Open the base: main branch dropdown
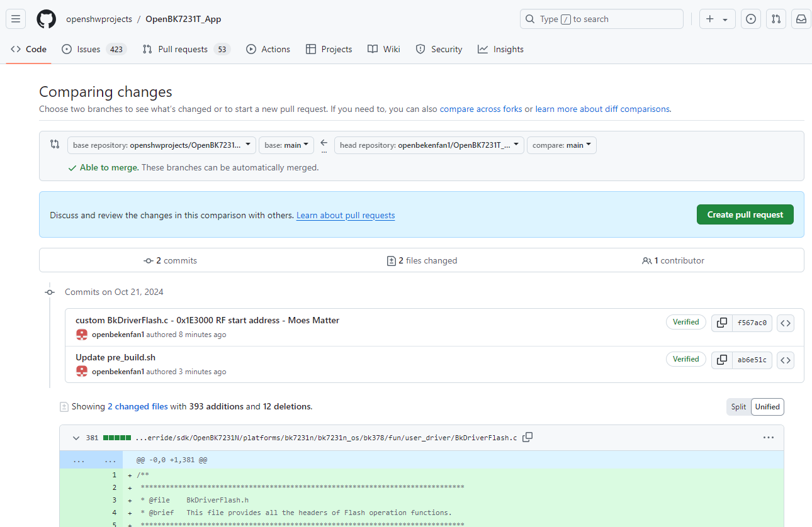Screen dimensions: 812x527 (x=286, y=145)
